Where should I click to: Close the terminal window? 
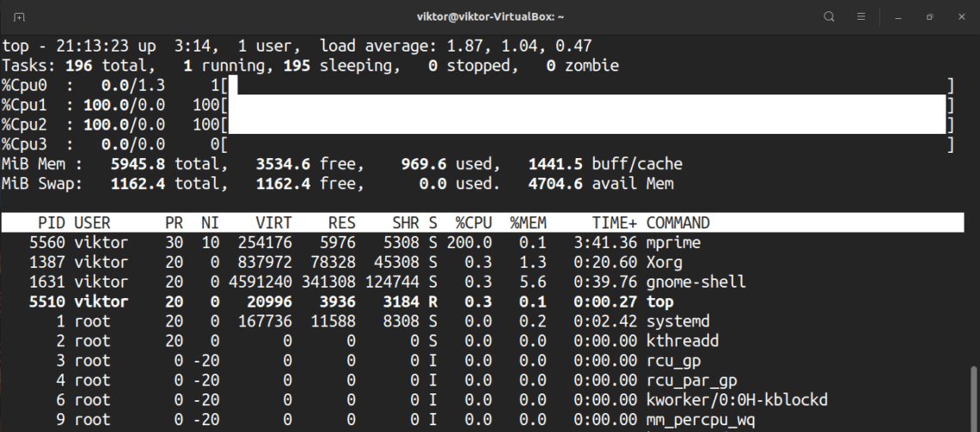tap(962, 17)
